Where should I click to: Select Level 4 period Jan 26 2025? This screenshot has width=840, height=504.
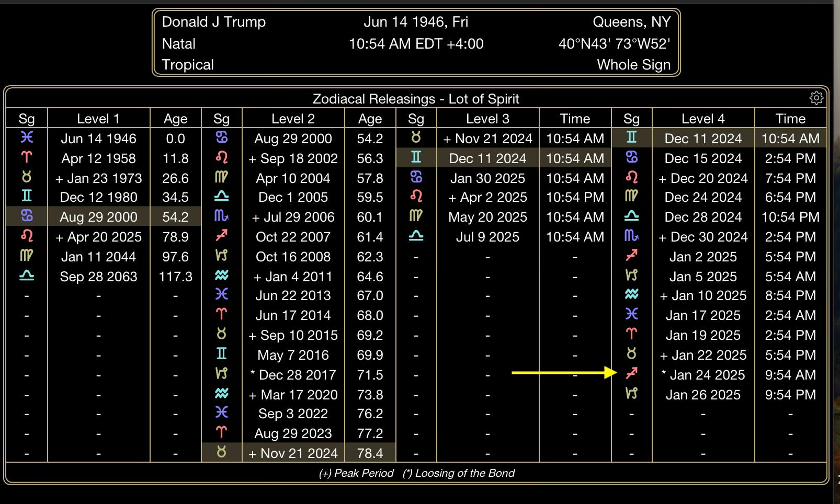(703, 395)
